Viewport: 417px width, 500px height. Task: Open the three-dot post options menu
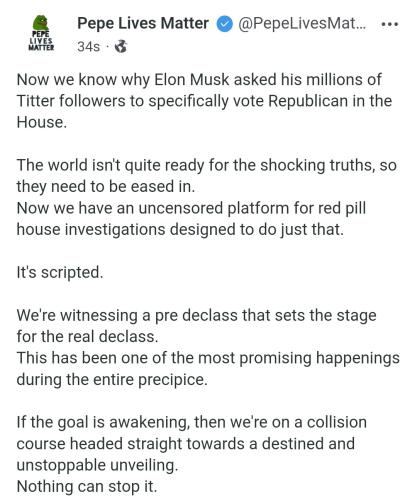click(390, 24)
